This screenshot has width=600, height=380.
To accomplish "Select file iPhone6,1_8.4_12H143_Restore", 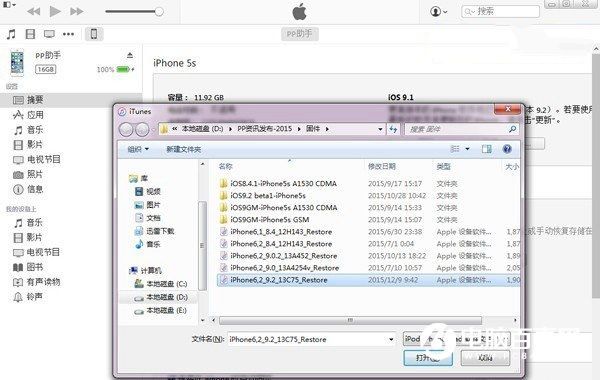I will (281, 232).
